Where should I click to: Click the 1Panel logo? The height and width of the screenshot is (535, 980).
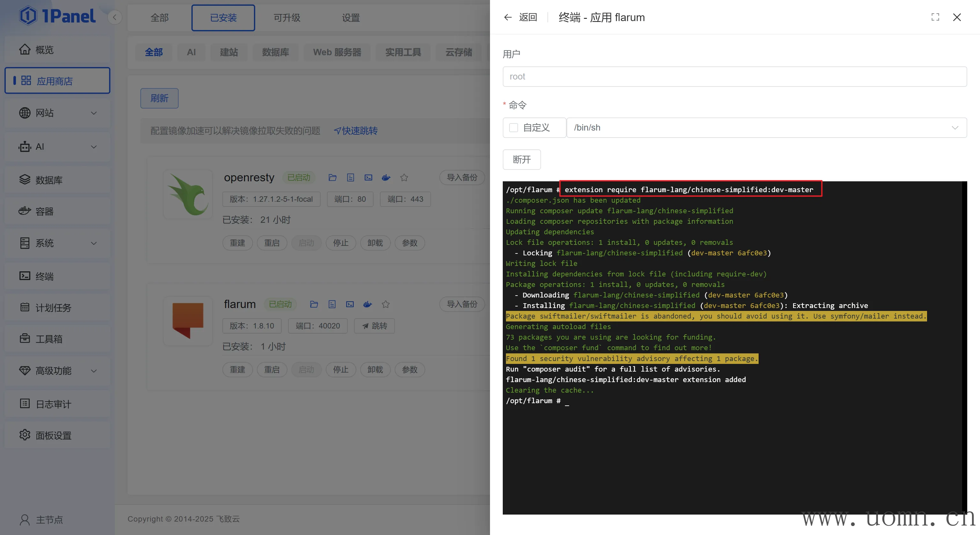pos(57,16)
